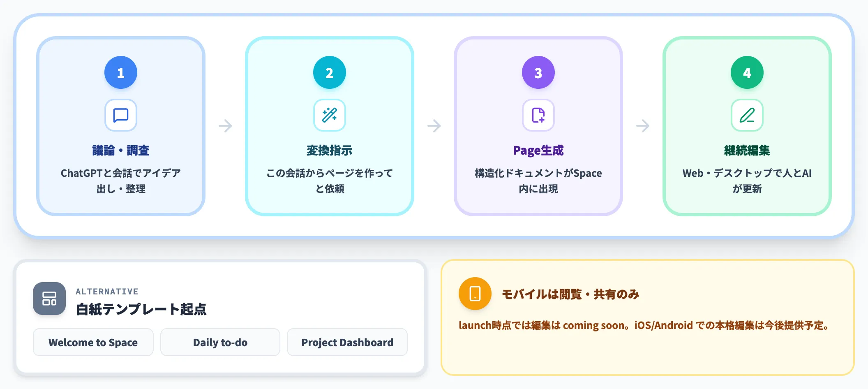Click the 継続編集 heading
This screenshot has width=868, height=389.
[x=747, y=151]
